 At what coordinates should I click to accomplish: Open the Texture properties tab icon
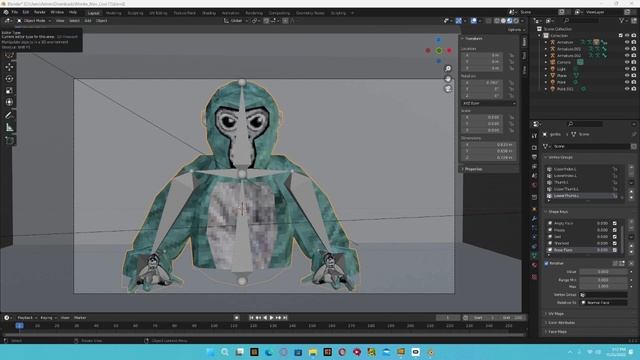point(534,277)
